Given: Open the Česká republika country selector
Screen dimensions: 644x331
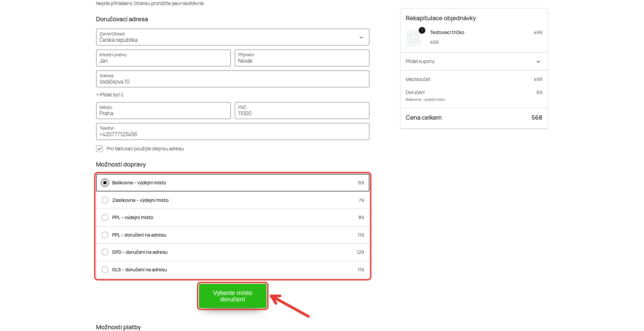Looking at the screenshot, I should tap(232, 37).
